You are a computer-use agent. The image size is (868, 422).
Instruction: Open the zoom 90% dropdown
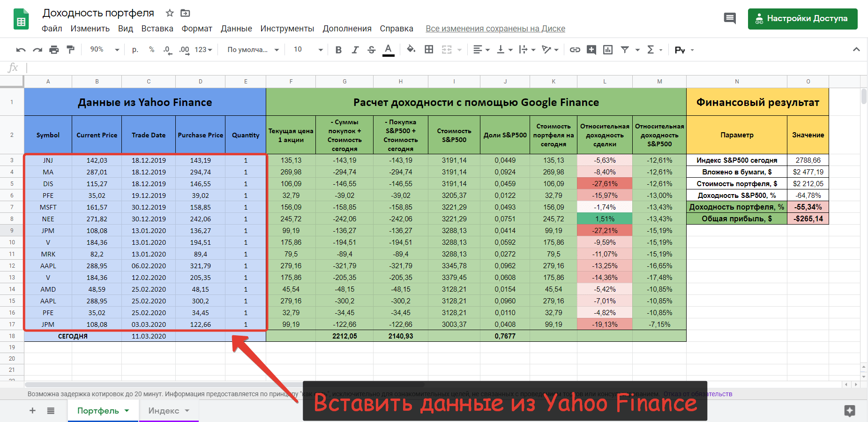[105, 50]
